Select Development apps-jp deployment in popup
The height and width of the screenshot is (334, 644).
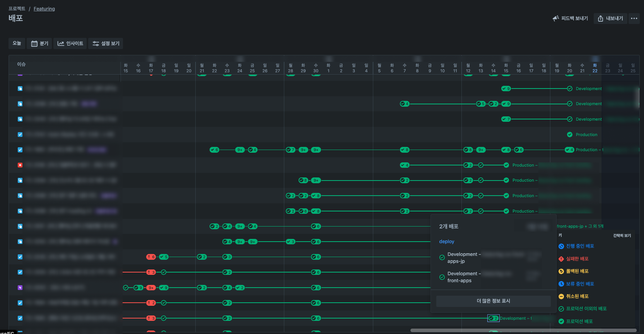pos(464,257)
